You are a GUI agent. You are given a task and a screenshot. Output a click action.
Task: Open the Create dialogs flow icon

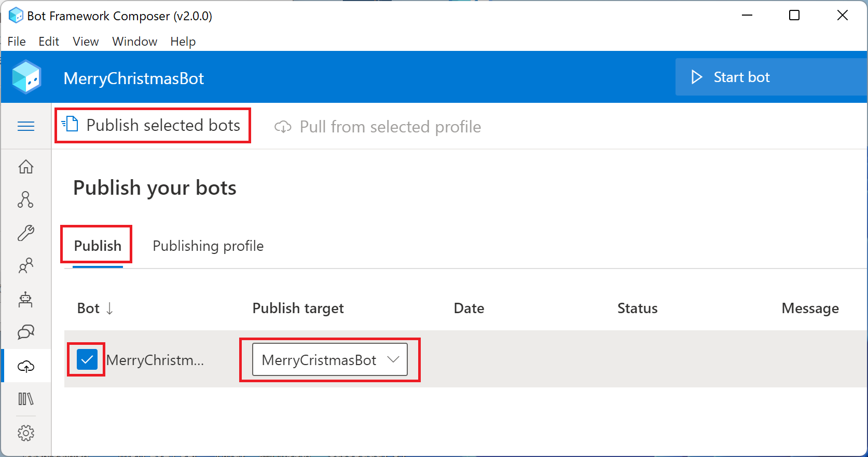(x=26, y=200)
